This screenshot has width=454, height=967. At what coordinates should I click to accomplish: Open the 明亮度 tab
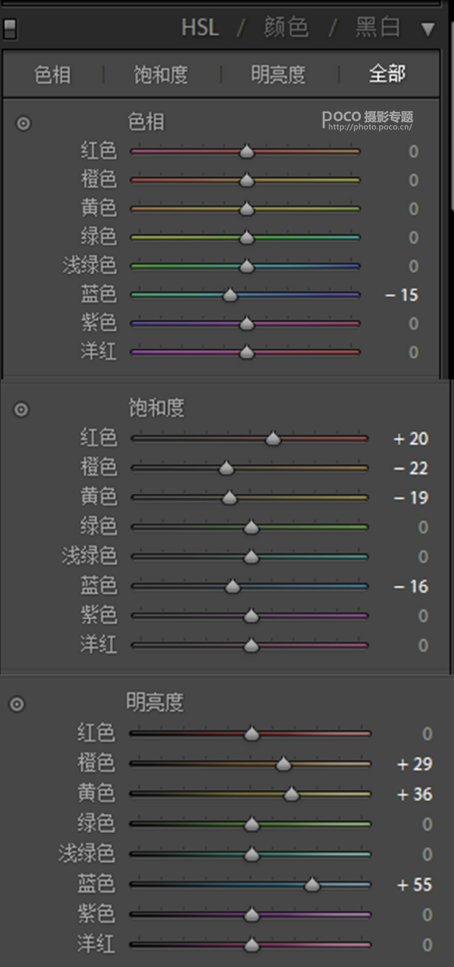[278, 75]
